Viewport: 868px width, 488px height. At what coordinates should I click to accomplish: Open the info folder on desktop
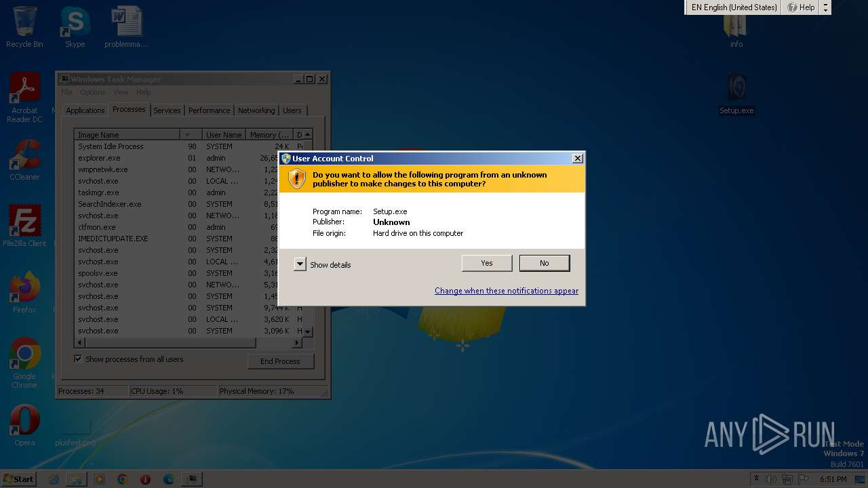736,30
